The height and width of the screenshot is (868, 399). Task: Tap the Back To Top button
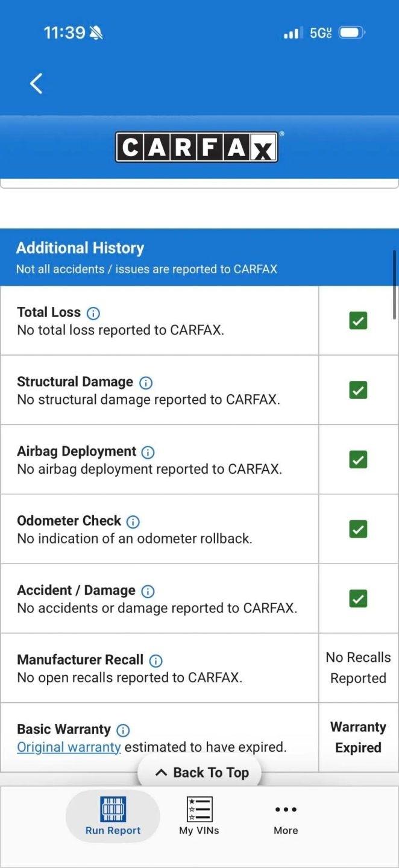tap(200, 773)
